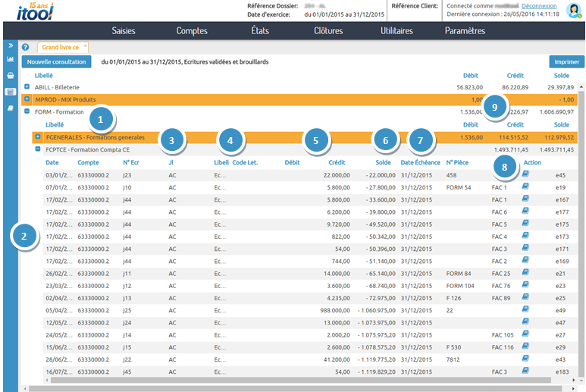Click the entries table horizontal scrollbar

coord(301,380)
